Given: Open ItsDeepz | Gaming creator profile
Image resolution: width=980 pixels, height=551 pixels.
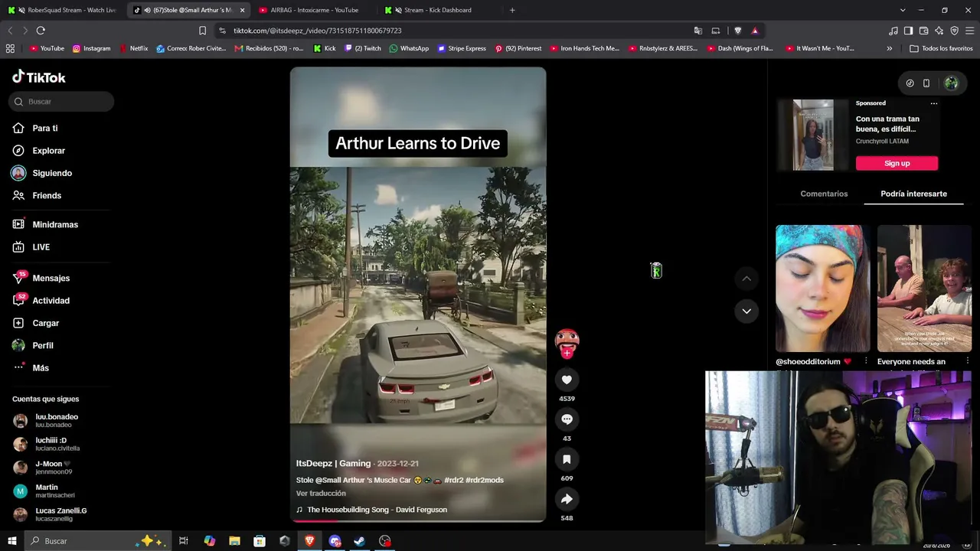Looking at the screenshot, I should click(333, 464).
